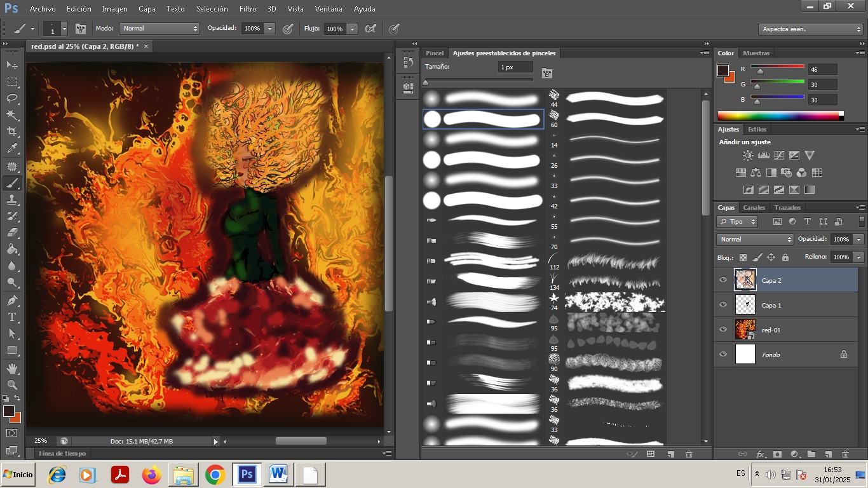Toggle lock layer position
This screenshot has width=868, height=488.
pyautogui.click(x=771, y=257)
